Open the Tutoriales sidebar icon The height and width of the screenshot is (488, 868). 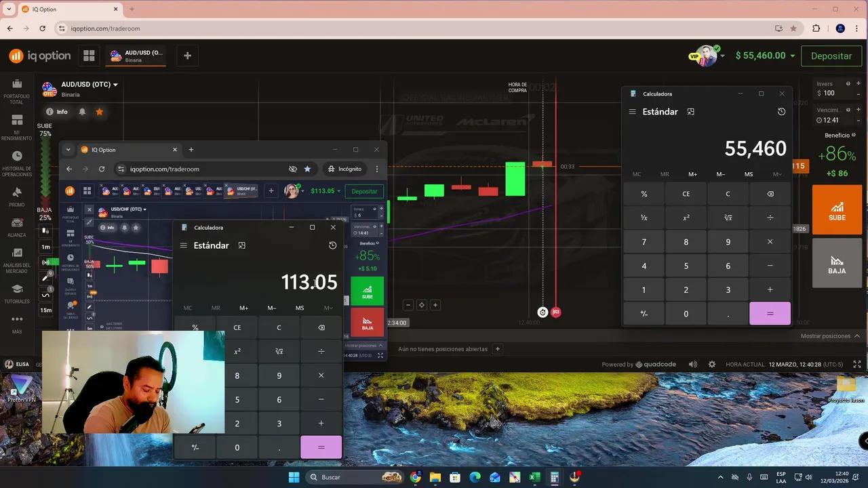click(x=17, y=293)
